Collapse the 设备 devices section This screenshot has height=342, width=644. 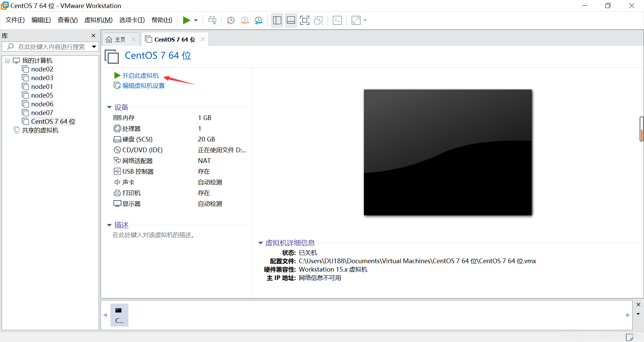pos(109,107)
